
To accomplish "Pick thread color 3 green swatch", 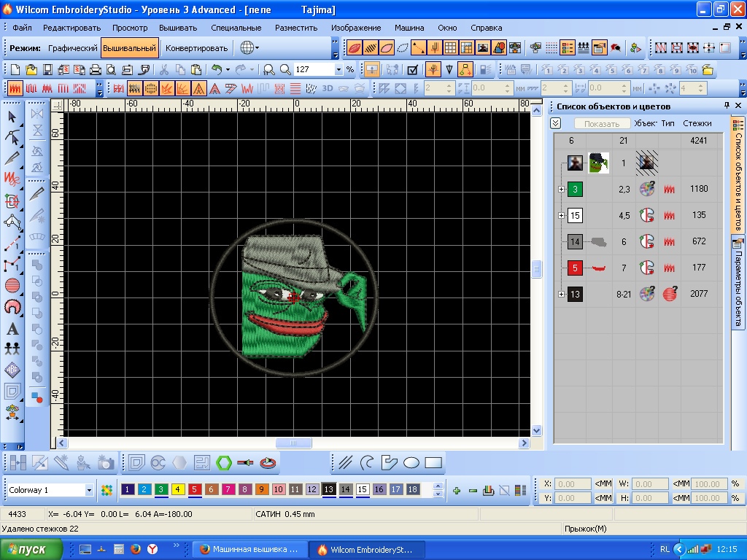I will point(161,489).
